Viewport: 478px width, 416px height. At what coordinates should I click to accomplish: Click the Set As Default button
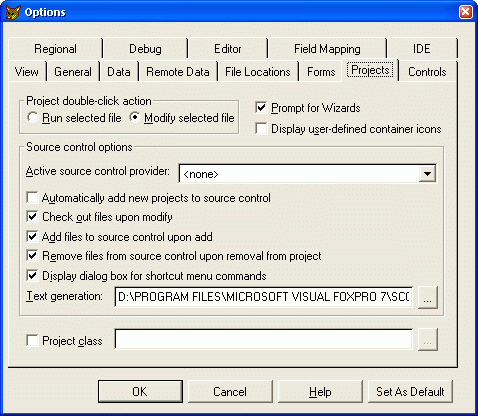click(x=410, y=392)
